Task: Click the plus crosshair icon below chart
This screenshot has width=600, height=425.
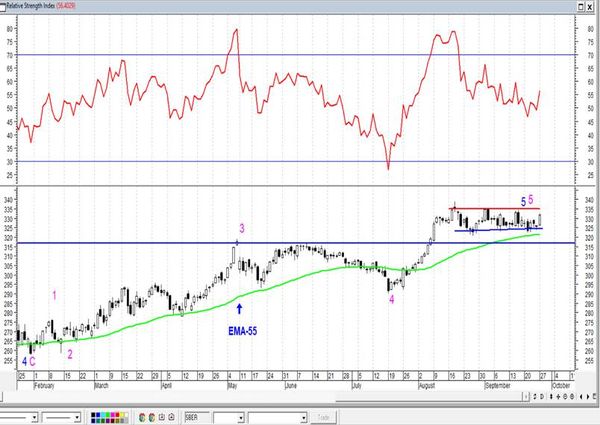Action: pos(558,397)
